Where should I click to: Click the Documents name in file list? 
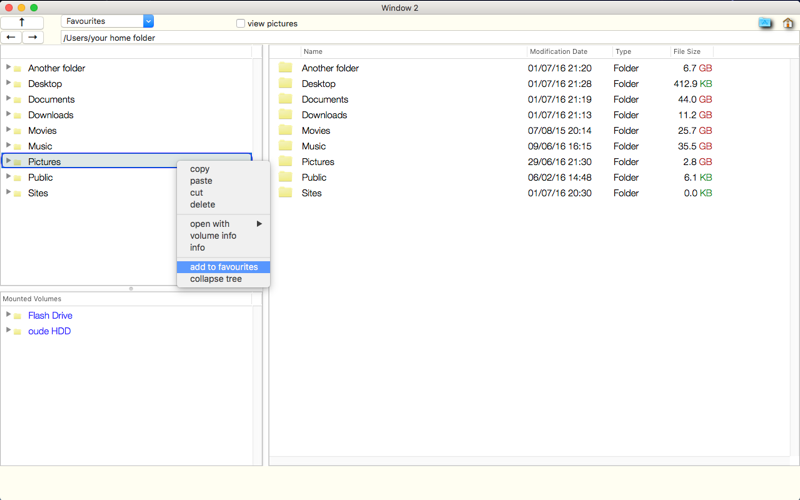[324, 99]
